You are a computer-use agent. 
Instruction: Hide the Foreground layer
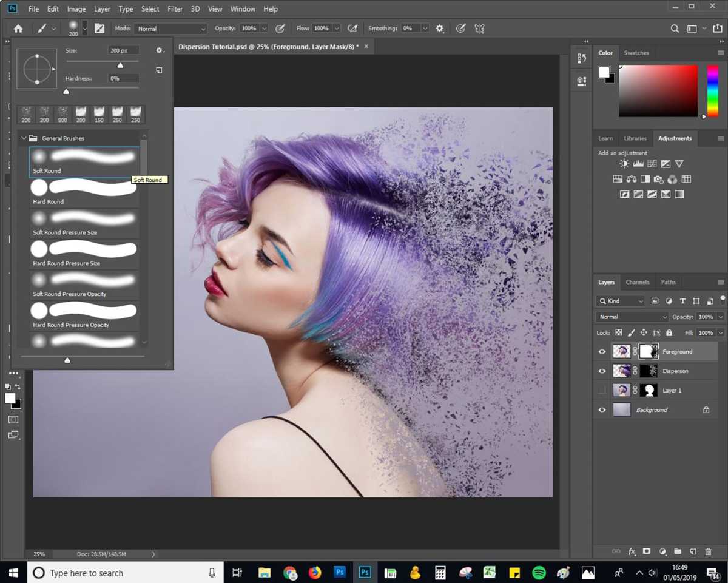coord(602,351)
